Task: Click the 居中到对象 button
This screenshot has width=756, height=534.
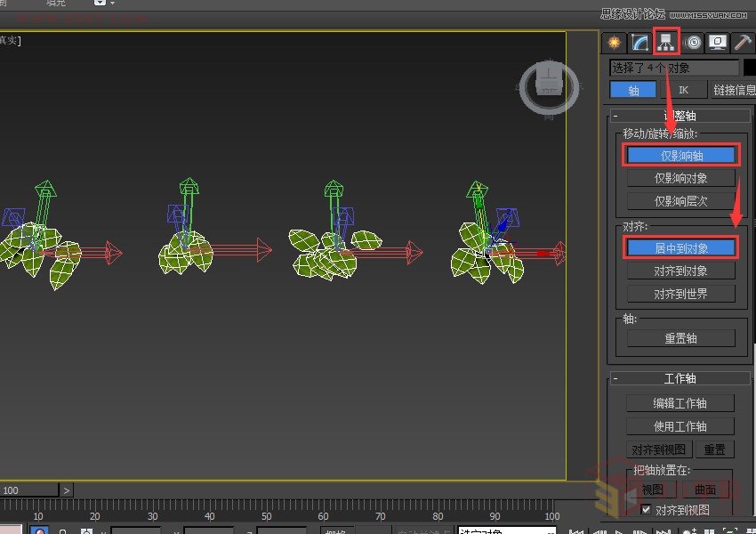Action: 681,247
